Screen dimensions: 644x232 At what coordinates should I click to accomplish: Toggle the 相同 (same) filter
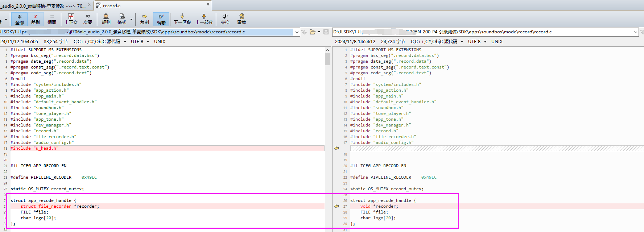tap(52, 19)
